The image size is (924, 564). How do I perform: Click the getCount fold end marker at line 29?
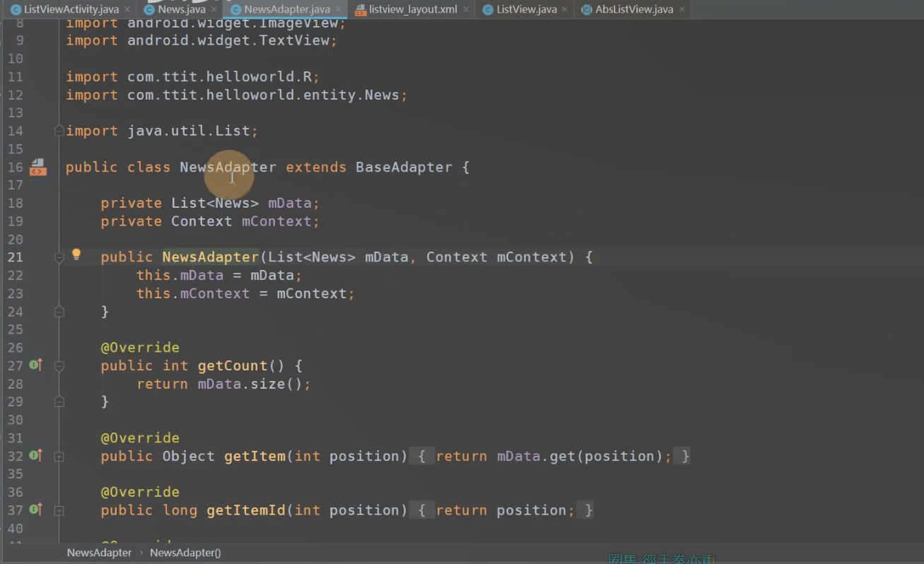click(x=59, y=401)
